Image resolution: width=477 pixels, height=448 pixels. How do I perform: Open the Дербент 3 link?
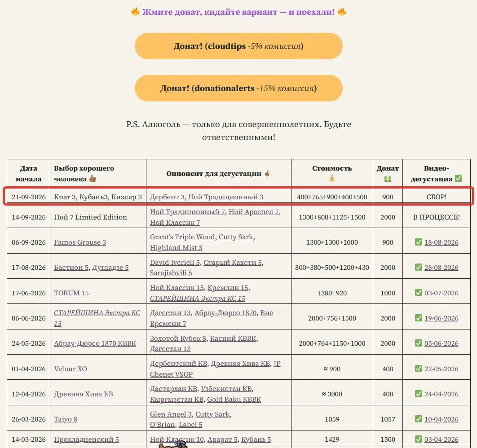167,197
